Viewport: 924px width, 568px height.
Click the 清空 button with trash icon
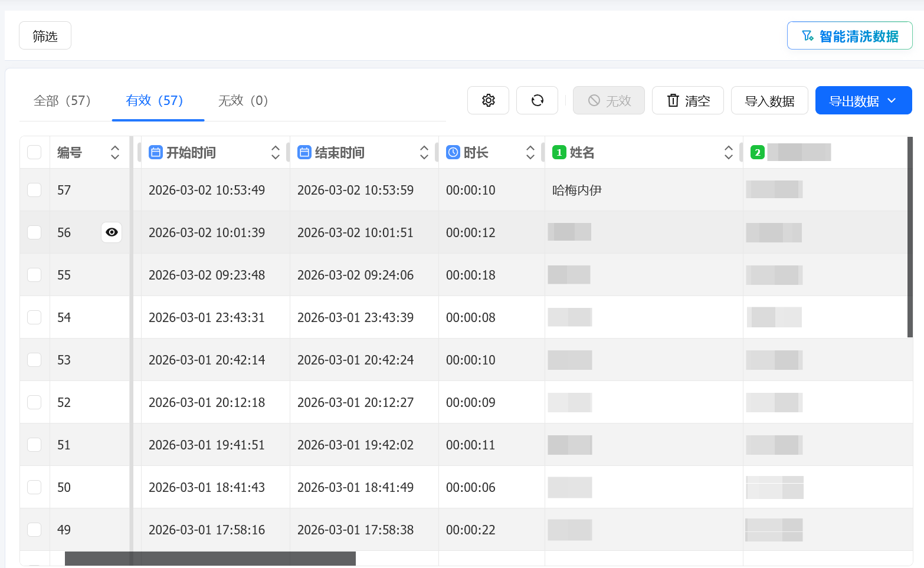pyautogui.click(x=687, y=101)
